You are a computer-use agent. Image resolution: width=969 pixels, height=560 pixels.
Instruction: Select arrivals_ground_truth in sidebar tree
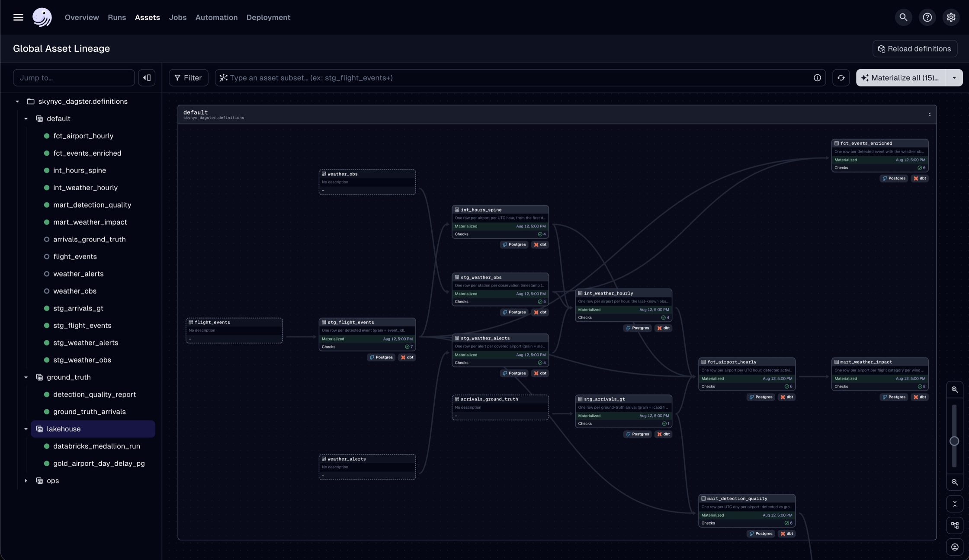pyautogui.click(x=89, y=240)
